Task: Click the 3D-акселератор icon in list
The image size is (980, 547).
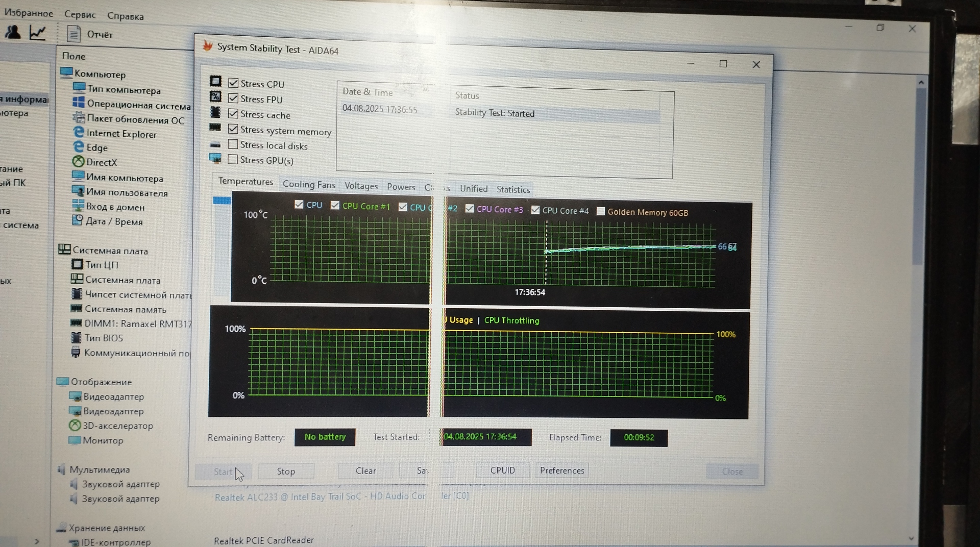Action: pyautogui.click(x=75, y=425)
